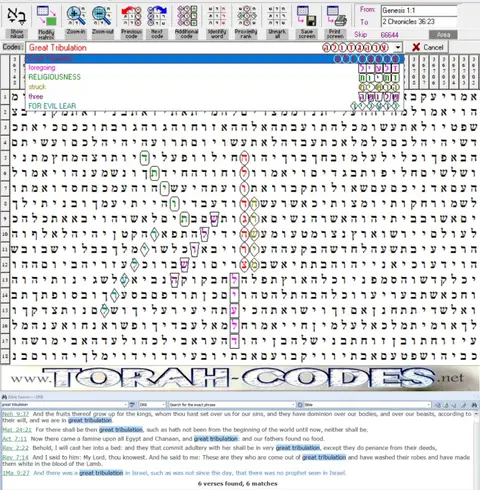Click the Next code label button
The width and height of the screenshot is (480, 490).
[x=157, y=34]
